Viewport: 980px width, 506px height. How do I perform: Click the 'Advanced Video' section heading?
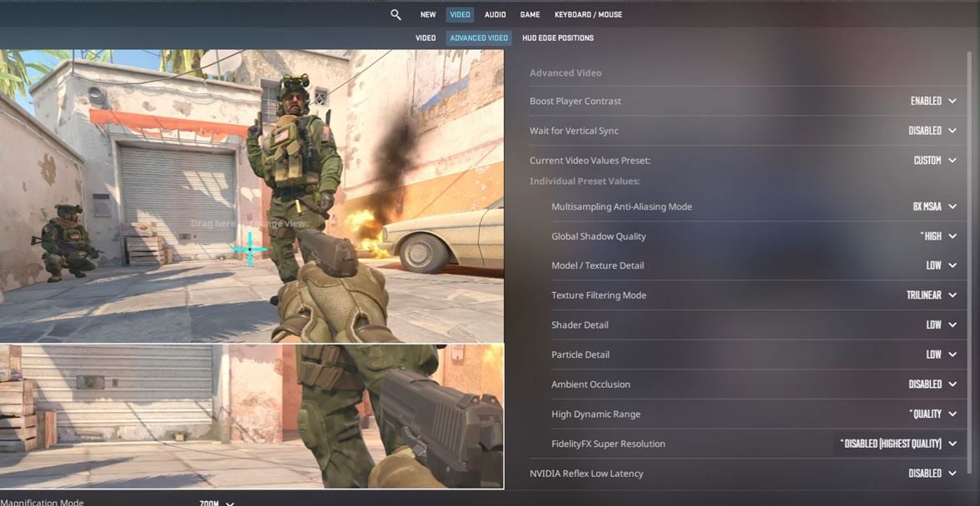565,73
